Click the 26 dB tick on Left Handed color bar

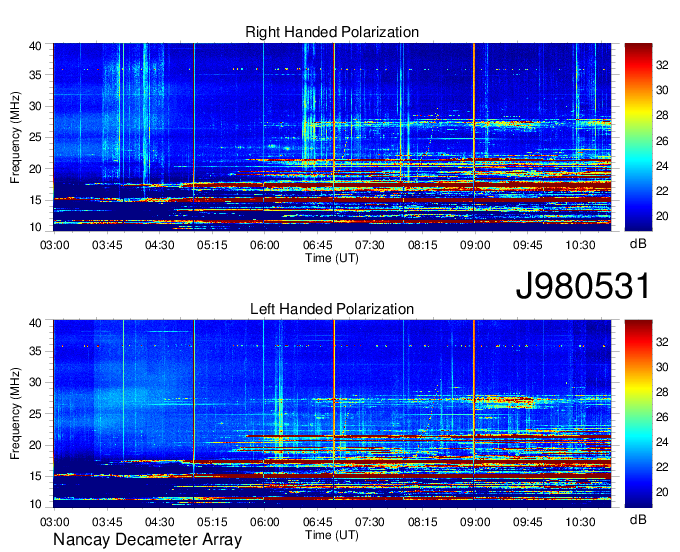[x=662, y=417]
